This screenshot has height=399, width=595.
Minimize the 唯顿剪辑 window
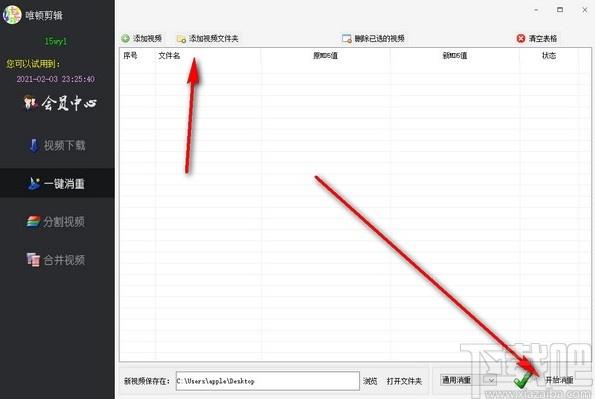(x=536, y=10)
